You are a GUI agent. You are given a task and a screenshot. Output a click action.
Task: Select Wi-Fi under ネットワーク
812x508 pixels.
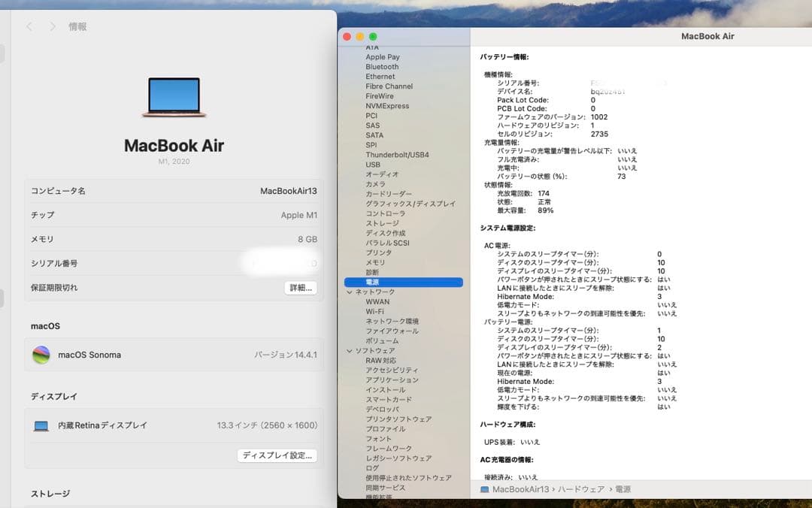point(374,312)
